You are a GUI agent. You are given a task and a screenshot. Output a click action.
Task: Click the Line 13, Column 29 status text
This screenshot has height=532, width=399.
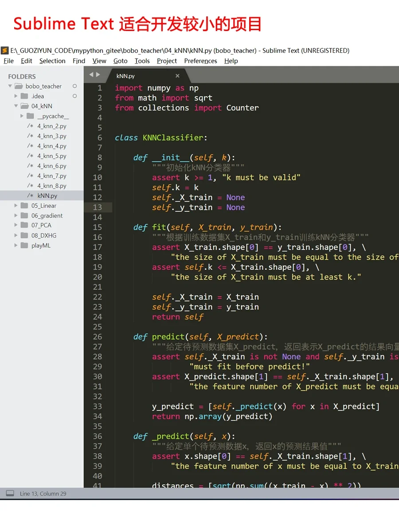pyautogui.click(x=43, y=493)
